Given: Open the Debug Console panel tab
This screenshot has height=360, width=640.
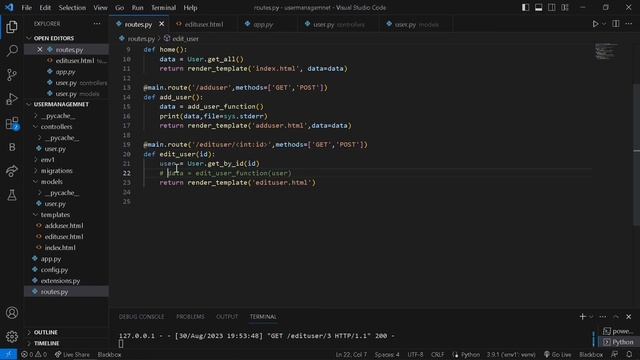Looking at the screenshot, I should tap(141, 316).
